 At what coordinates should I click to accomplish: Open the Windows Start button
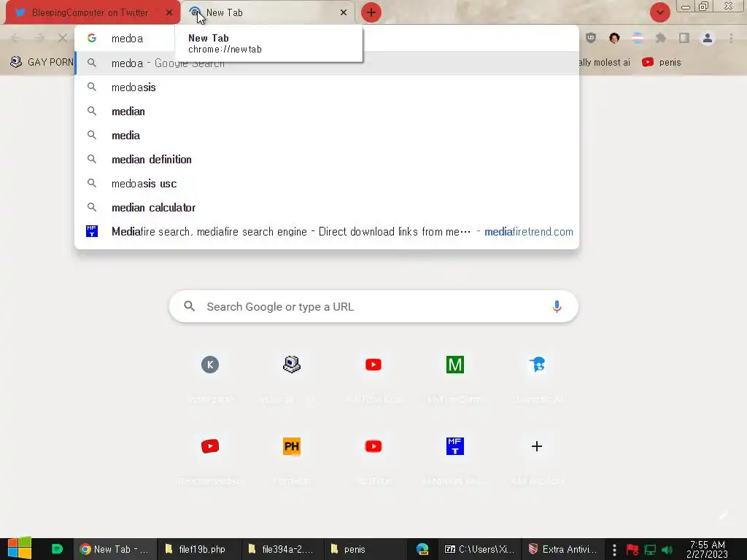[x=19, y=548]
